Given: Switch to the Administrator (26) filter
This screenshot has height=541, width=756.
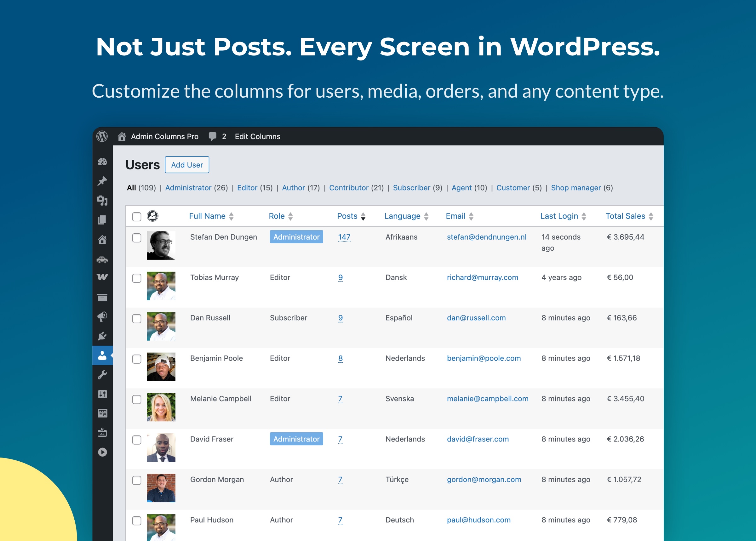Looking at the screenshot, I should pyautogui.click(x=189, y=188).
